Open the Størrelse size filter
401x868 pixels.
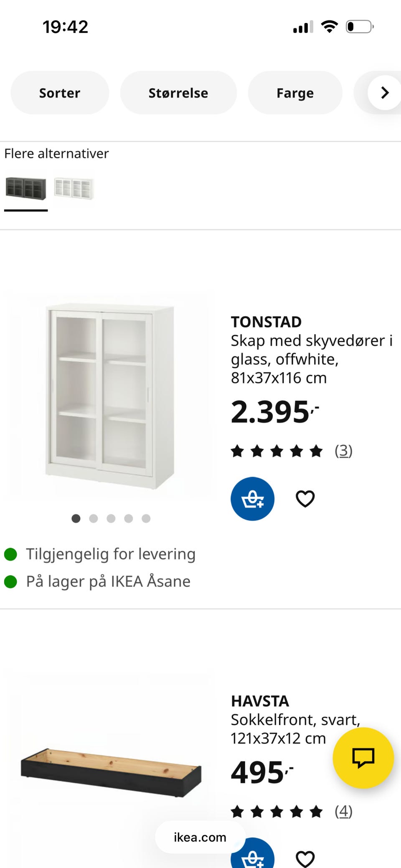178,93
